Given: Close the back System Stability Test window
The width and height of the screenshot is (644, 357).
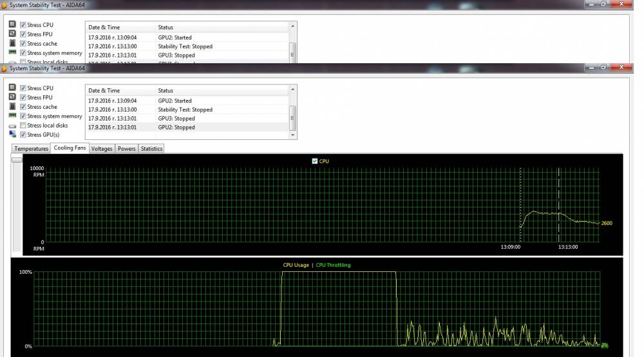Looking at the screenshot, I should 621,4.
